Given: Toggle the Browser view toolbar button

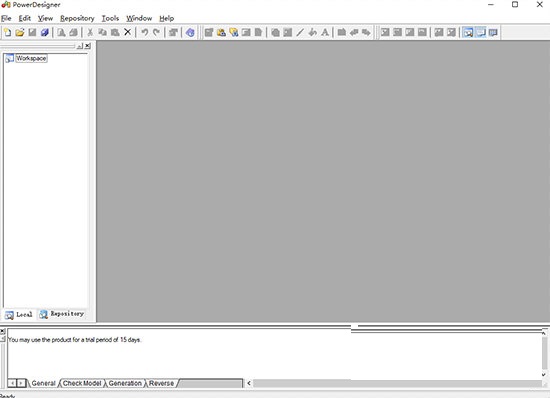Looking at the screenshot, I should 468,33.
